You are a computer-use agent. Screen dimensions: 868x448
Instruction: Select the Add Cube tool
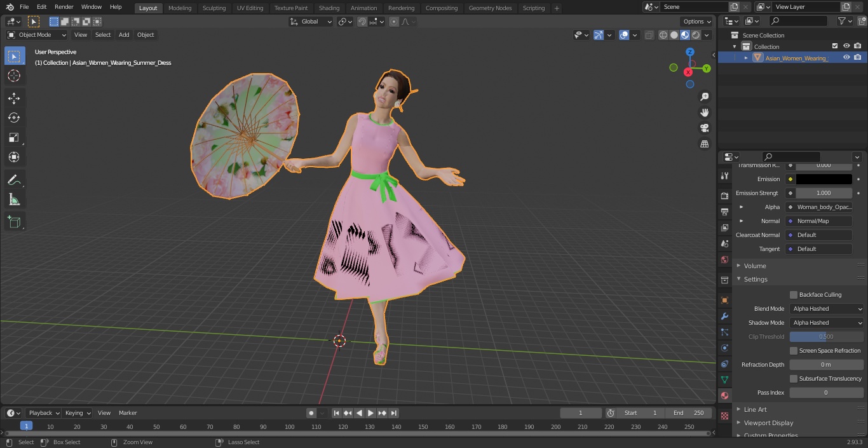pos(14,222)
